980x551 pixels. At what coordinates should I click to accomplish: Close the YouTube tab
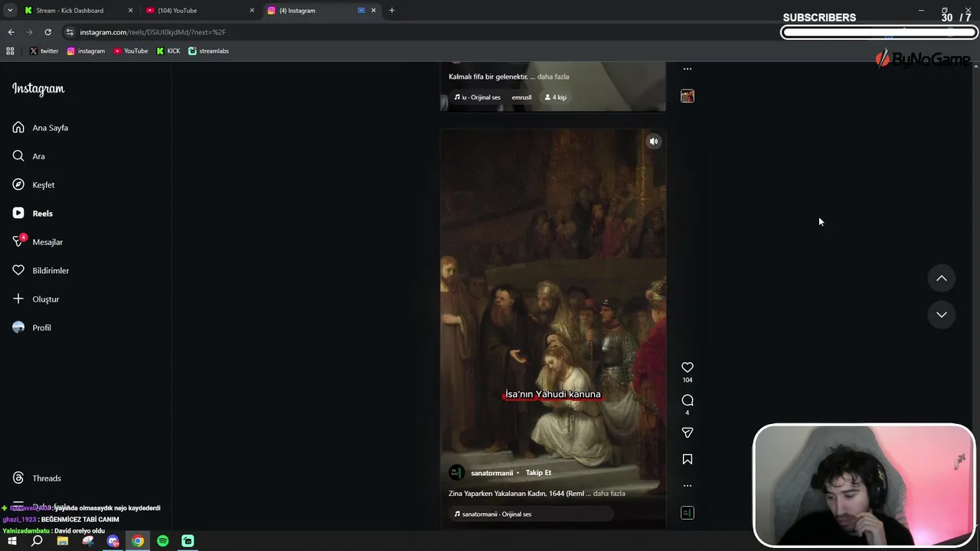click(252, 11)
